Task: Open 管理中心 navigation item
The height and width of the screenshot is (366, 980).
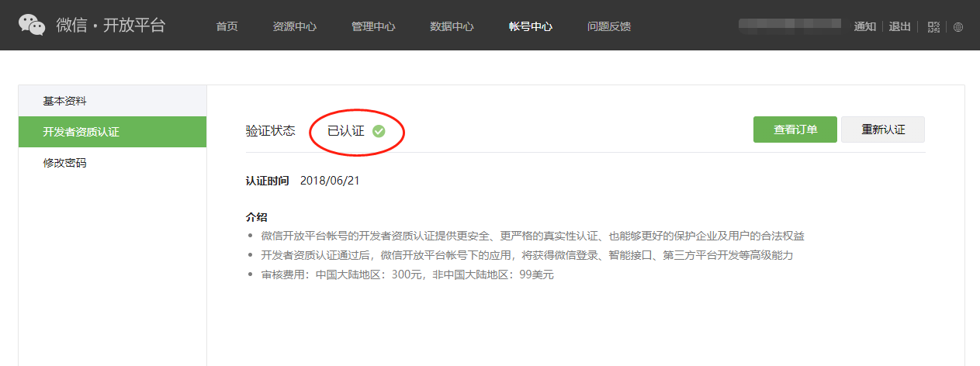Action: [x=373, y=26]
